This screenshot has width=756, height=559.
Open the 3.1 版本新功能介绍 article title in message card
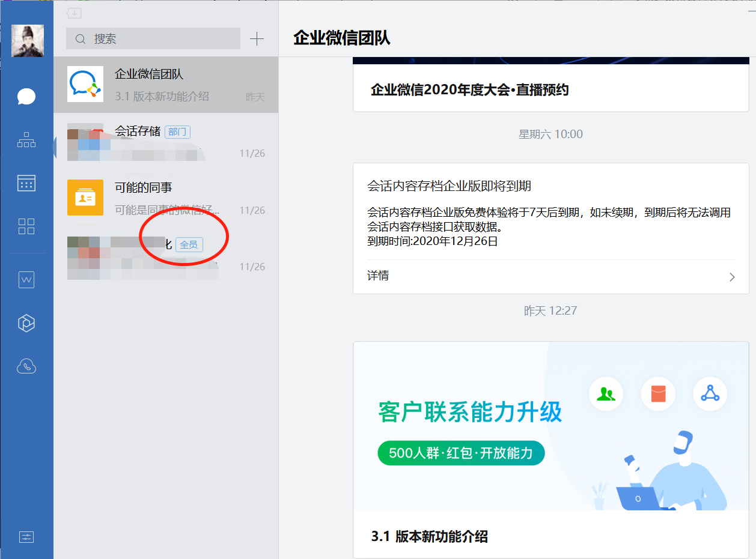pyautogui.click(x=430, y=536)
